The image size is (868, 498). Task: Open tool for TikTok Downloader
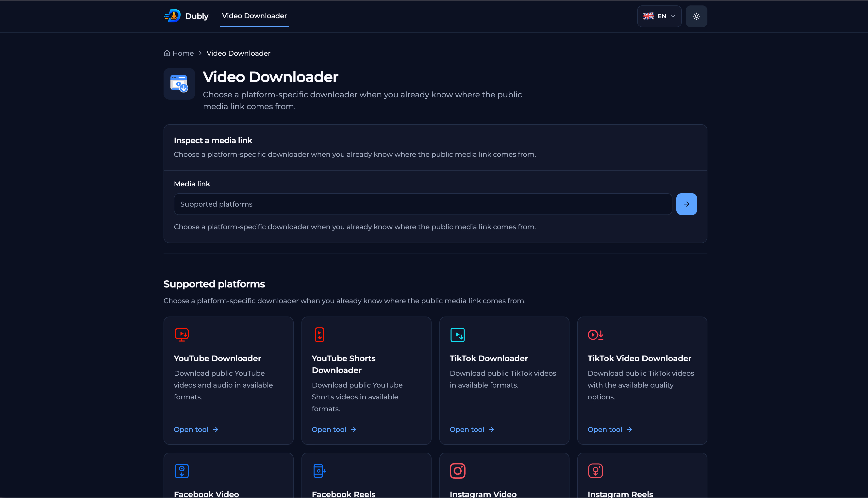[472, 430]
